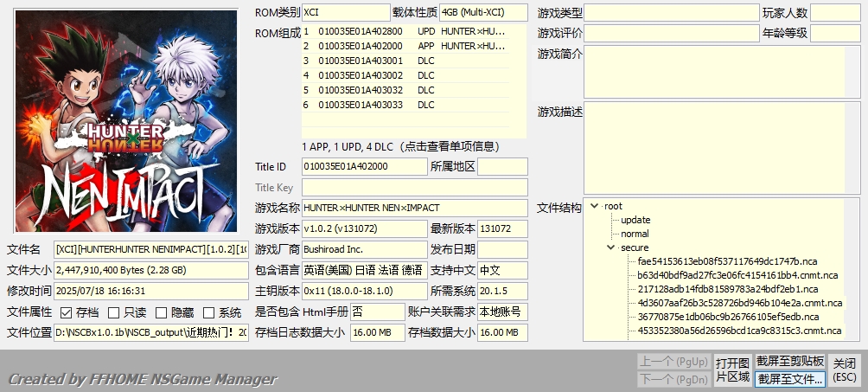Open the image area via 打开图片区域
This screenshot has height=392, width=868.
732,370
